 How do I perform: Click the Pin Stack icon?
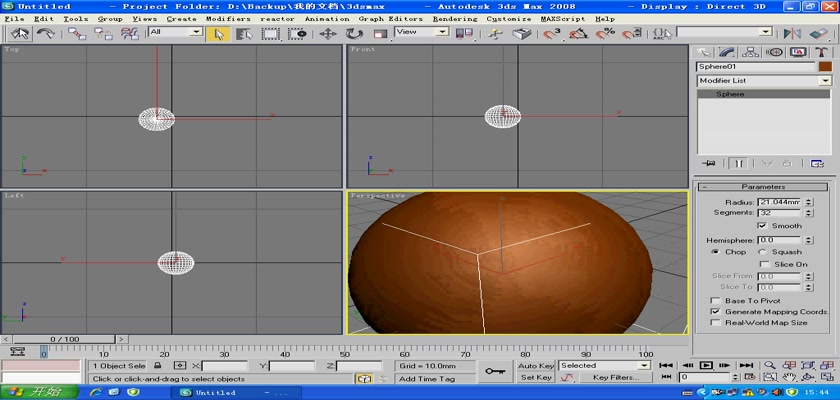(708, 163)
